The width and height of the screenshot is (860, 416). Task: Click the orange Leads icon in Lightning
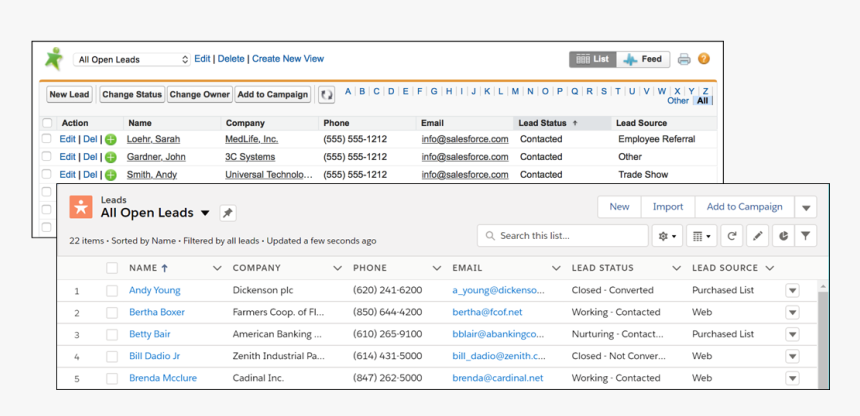tap(81, 207)
